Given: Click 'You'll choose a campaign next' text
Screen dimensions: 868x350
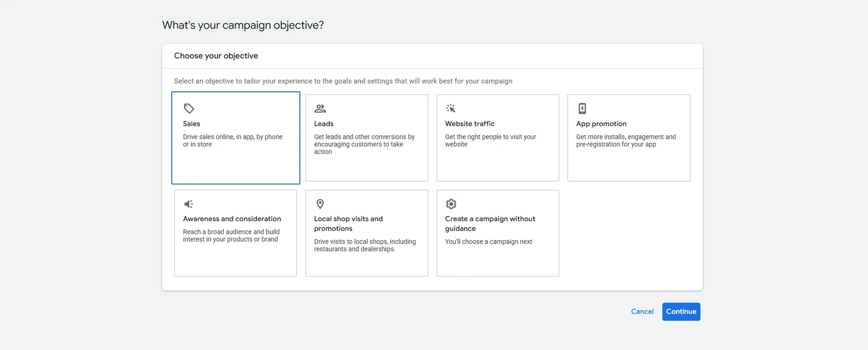Looking at the screenshot, I should (x=488, y=242).
